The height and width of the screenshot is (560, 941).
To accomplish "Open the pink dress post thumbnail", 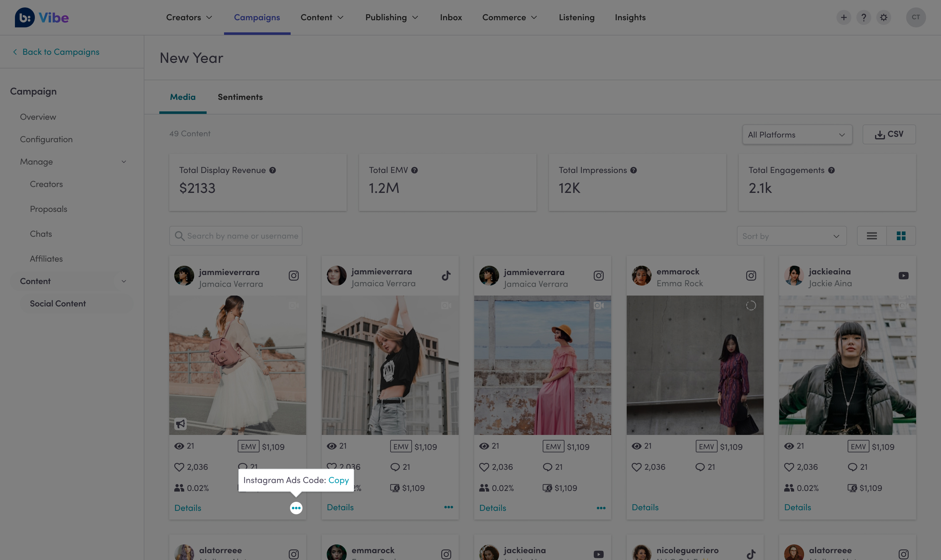I will pos(542,365).
